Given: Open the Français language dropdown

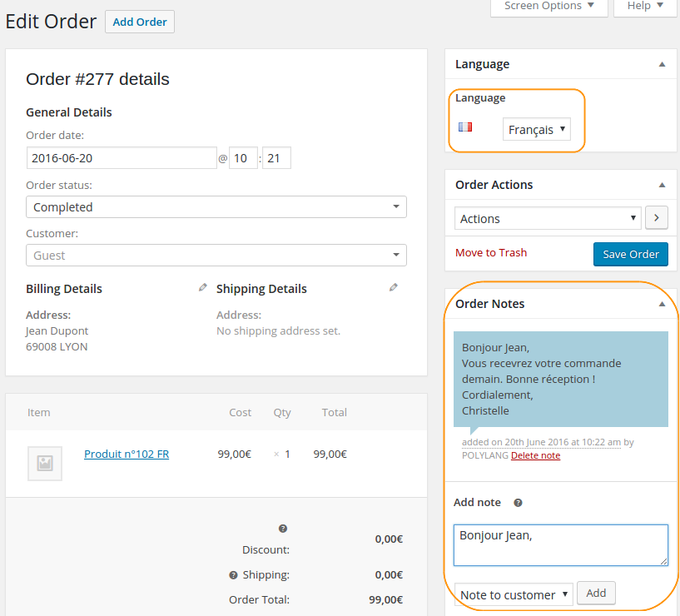Looking at the screenshot, I should tap(537, 129).
